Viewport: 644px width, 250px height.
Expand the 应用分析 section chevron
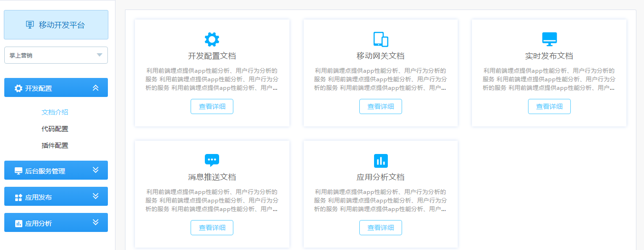96,222
